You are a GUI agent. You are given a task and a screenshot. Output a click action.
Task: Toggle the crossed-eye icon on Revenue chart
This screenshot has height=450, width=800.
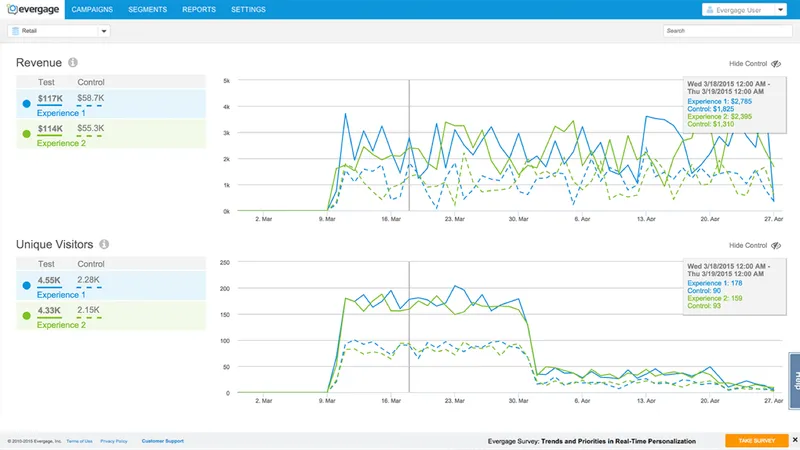776,64
